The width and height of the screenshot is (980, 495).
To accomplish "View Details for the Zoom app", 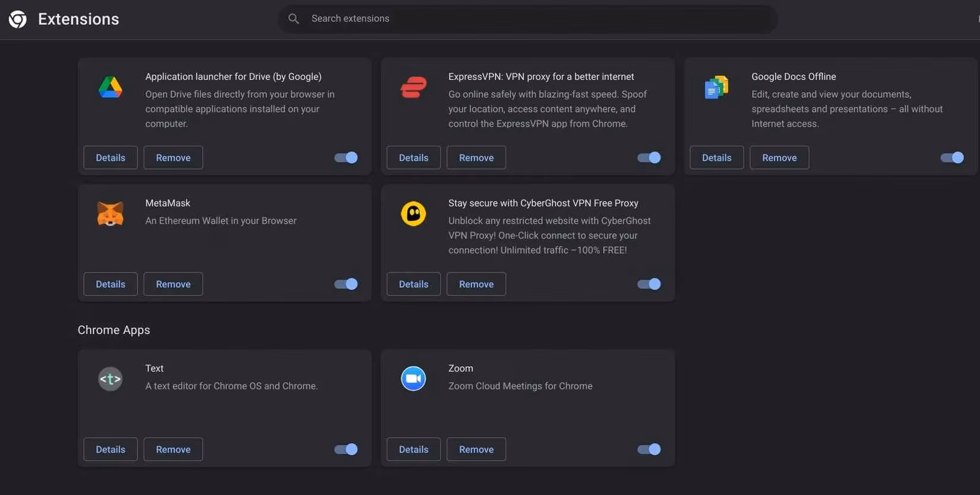I will coord(413,449).
